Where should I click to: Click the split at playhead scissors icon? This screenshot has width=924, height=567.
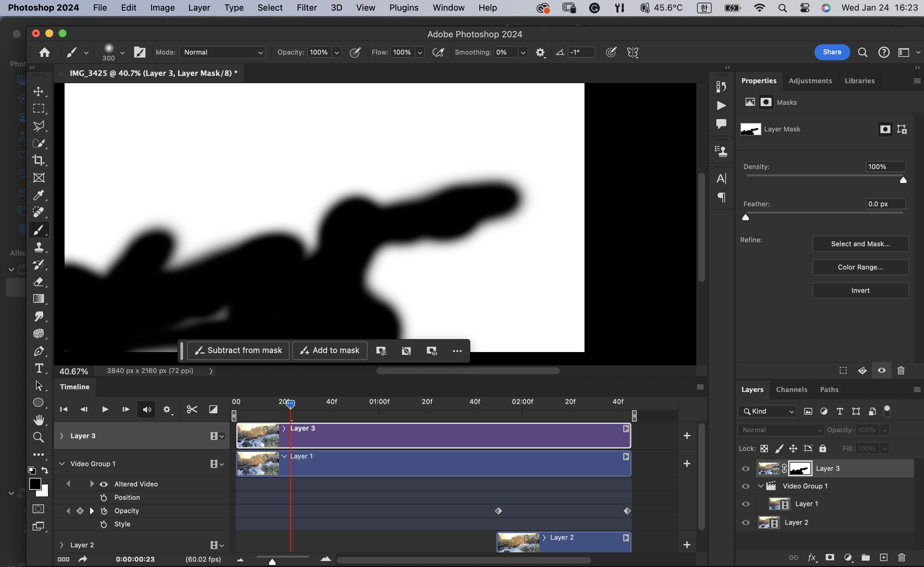coord(192,409)
